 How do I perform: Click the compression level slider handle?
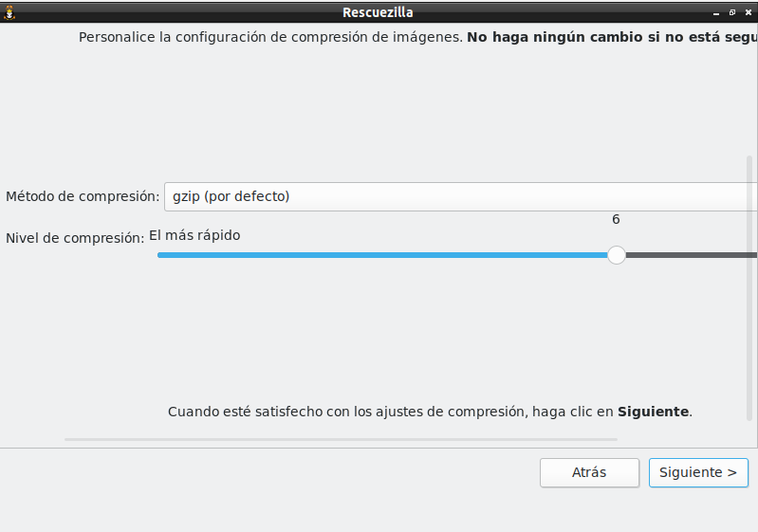[x=617, y=254]
